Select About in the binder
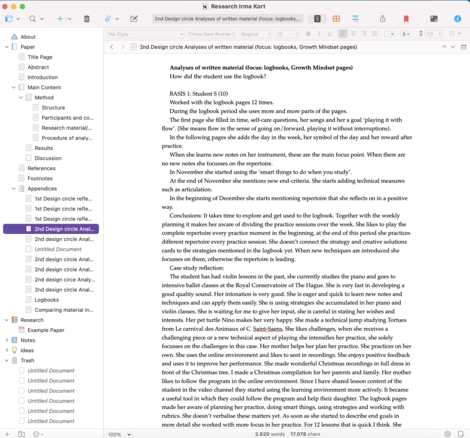The height and width of the screenshot is (438, 470). pyautogui.click(x=28, y=37)
